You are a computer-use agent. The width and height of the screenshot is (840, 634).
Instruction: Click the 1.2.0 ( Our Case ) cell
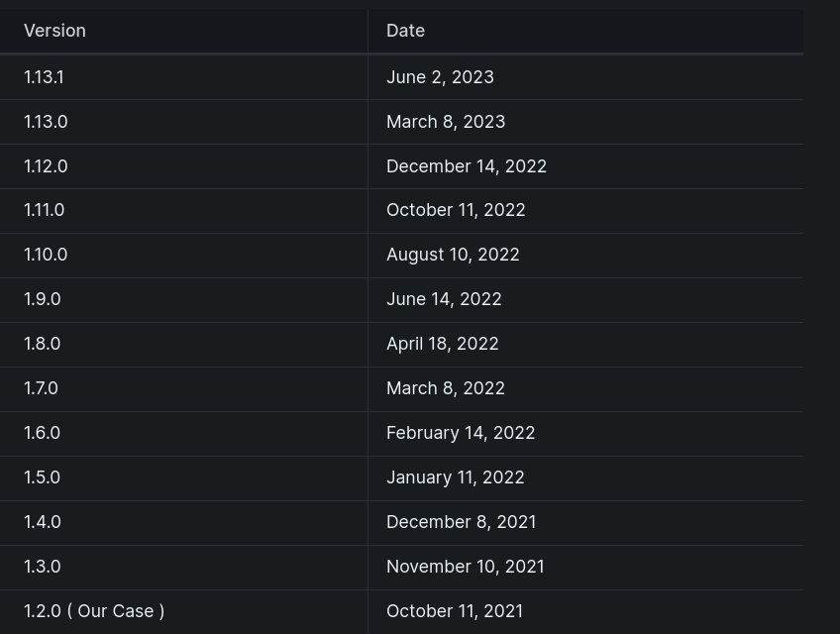coord(94,611)
